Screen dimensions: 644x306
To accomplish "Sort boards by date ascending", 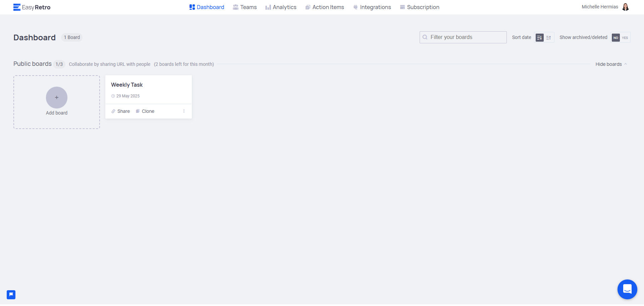I will click(549, 38).
